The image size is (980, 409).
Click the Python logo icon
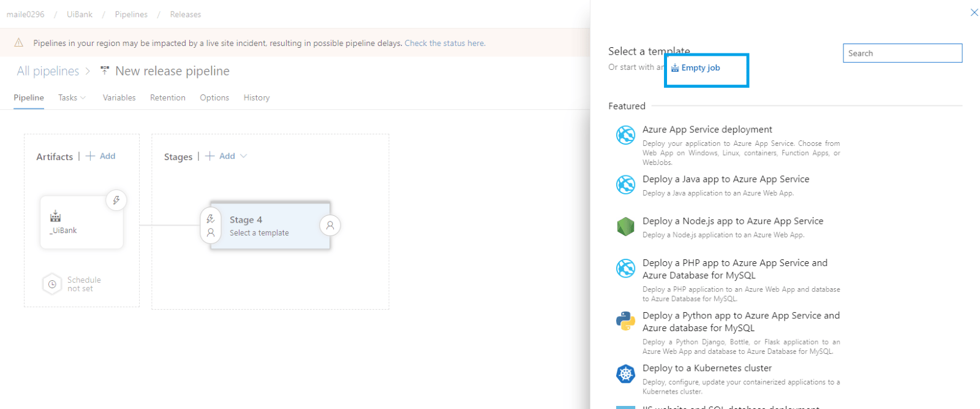625,321
